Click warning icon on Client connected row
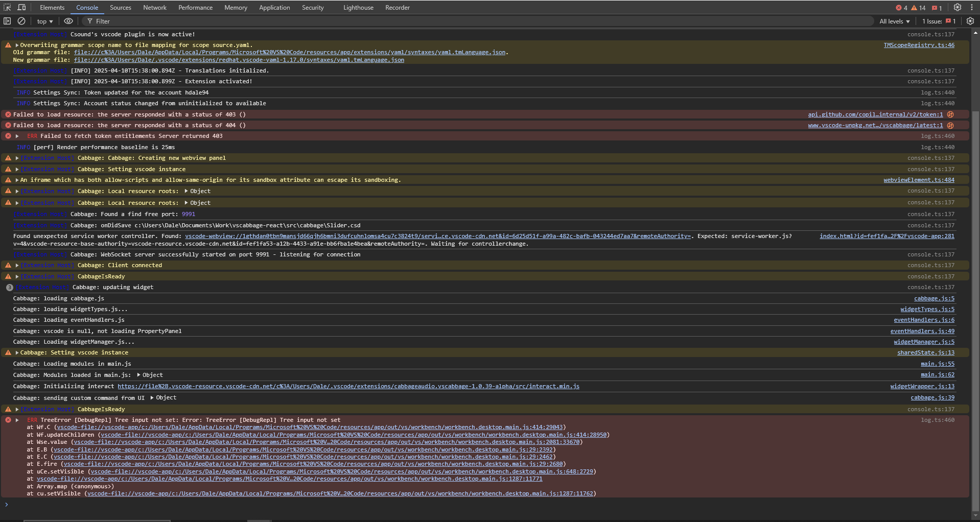980x522 pixels. tap(8, 265)
